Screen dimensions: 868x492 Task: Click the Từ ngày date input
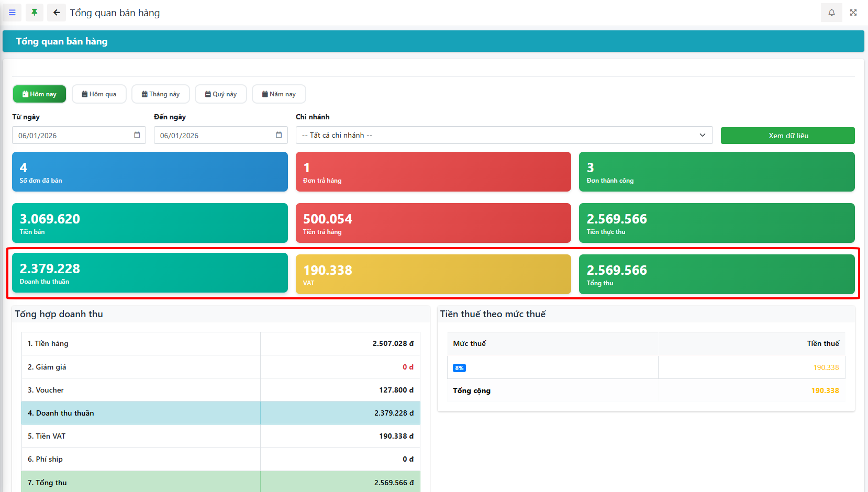tap(73, 136)
